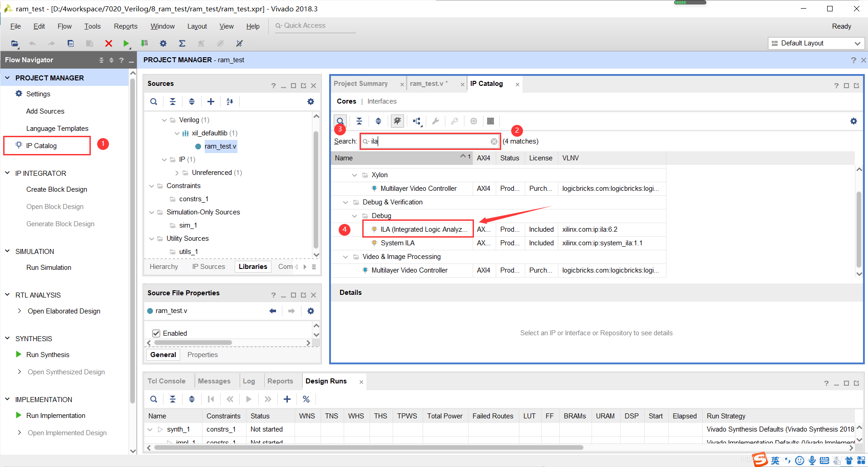Expand all in Sources panel
This screenshot has height=467, width=868.
(192, 102)
